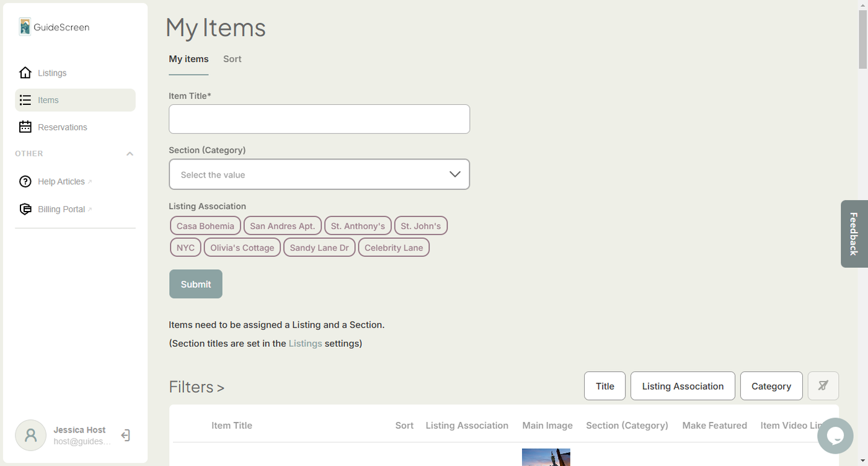
Task: Toggle the Olivia's Cottage listing chip
Action: 242,248
